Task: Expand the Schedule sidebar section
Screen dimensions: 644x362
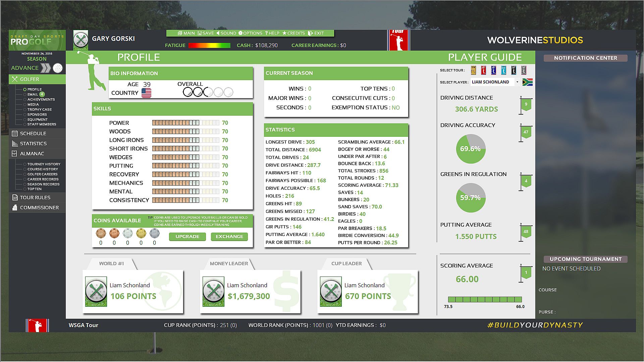Action: tap(33, 133)
